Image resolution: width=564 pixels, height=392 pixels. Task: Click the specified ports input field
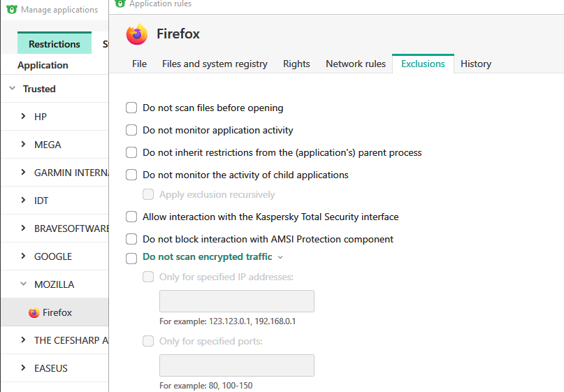236,365
